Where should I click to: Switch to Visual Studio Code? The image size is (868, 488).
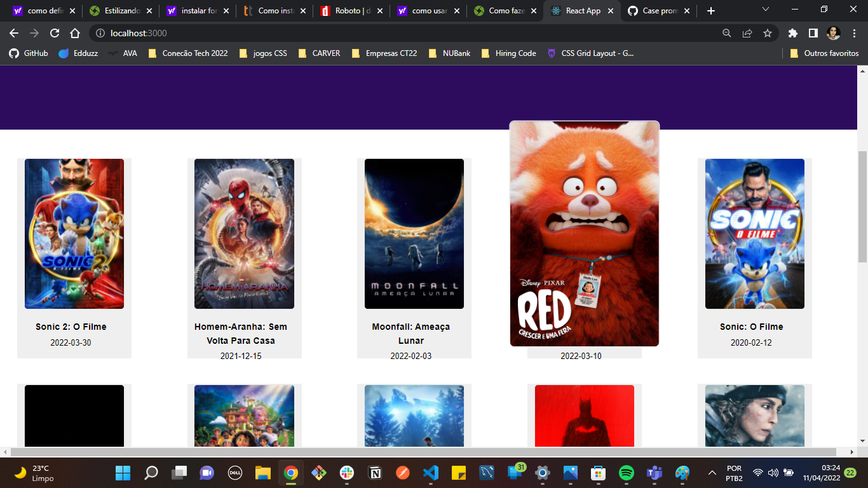pyautogui.click(x=430, y=473)
